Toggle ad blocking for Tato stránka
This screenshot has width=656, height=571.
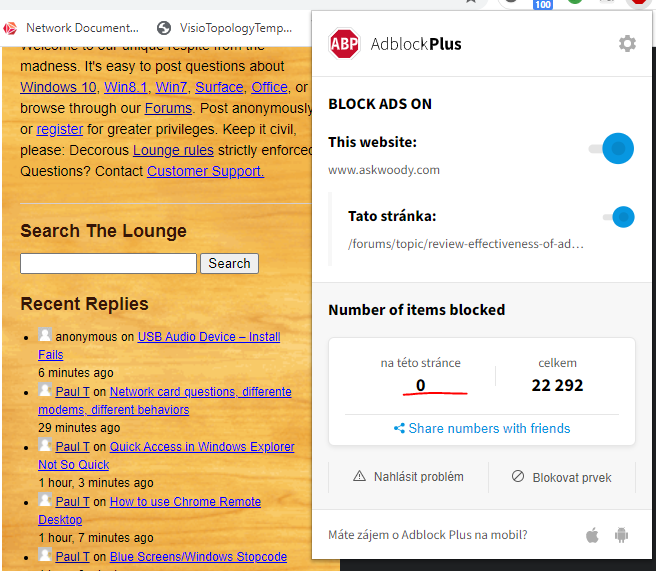point(618,217)
